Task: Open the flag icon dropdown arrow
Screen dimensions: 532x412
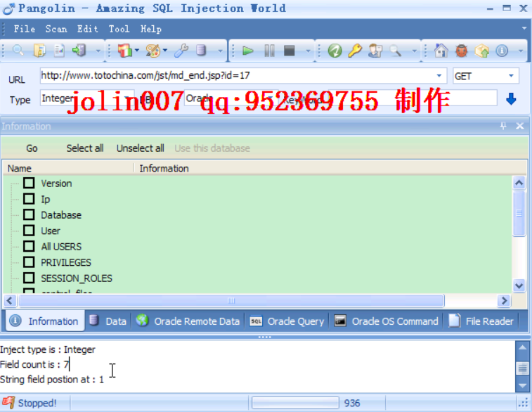Action: pos(137,51)
